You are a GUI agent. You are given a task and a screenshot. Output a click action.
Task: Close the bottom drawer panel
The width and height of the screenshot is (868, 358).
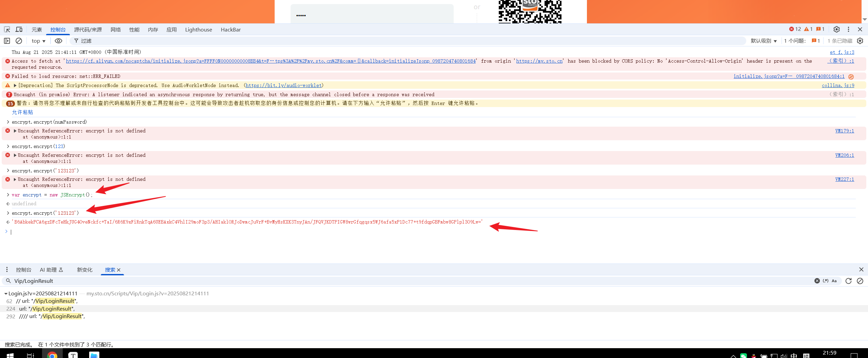coord(861,270)
